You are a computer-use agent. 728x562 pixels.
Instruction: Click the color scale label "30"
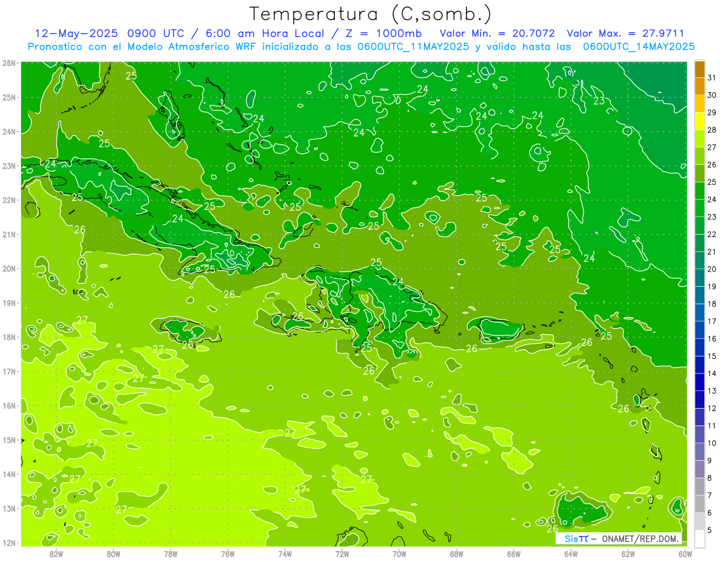(712, 95)
